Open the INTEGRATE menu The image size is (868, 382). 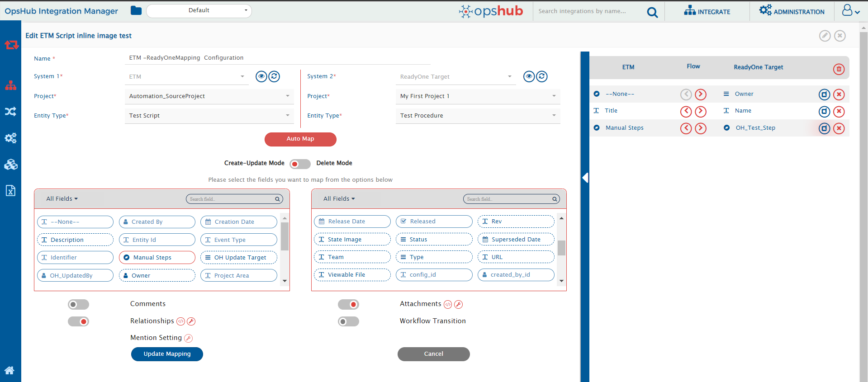coord(707,11)
